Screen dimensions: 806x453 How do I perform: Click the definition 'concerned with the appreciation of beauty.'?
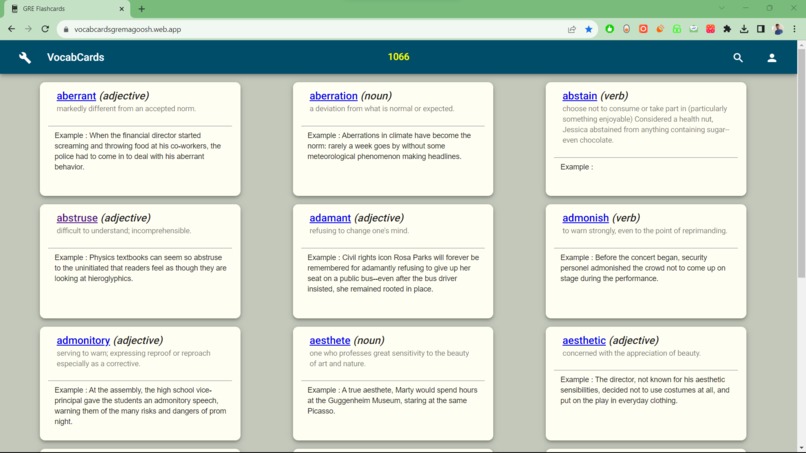631,353
